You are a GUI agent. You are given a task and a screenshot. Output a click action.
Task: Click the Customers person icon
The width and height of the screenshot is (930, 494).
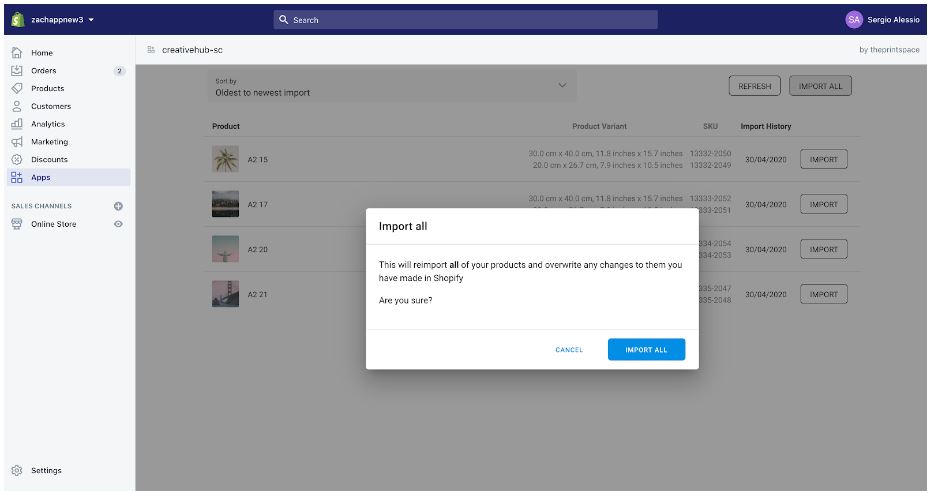click(x=17, y=106)
